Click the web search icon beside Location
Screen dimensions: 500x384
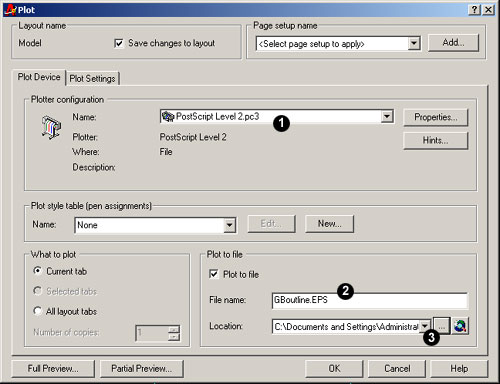pyautogui.click(x=460, y=326)
